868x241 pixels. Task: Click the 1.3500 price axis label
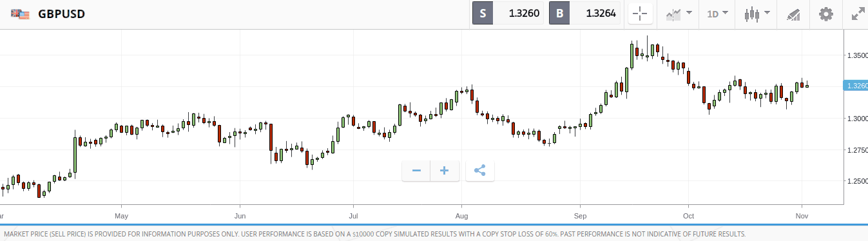point(857,55)
